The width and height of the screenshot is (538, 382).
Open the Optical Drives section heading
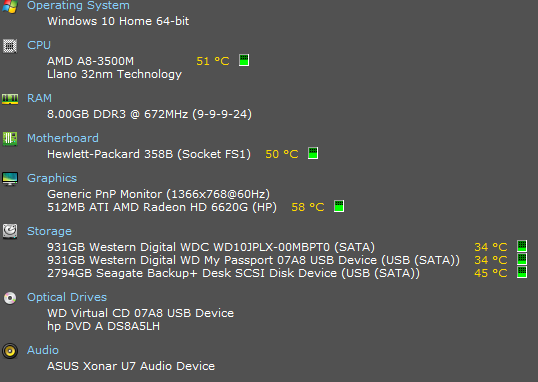[x=67, y=297]
